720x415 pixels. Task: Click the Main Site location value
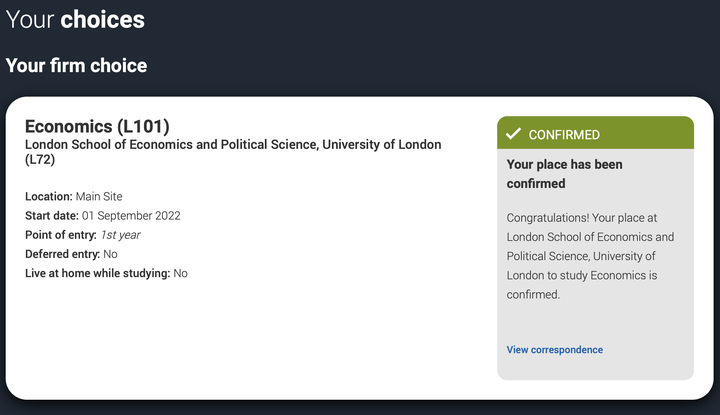pos(99,197)
